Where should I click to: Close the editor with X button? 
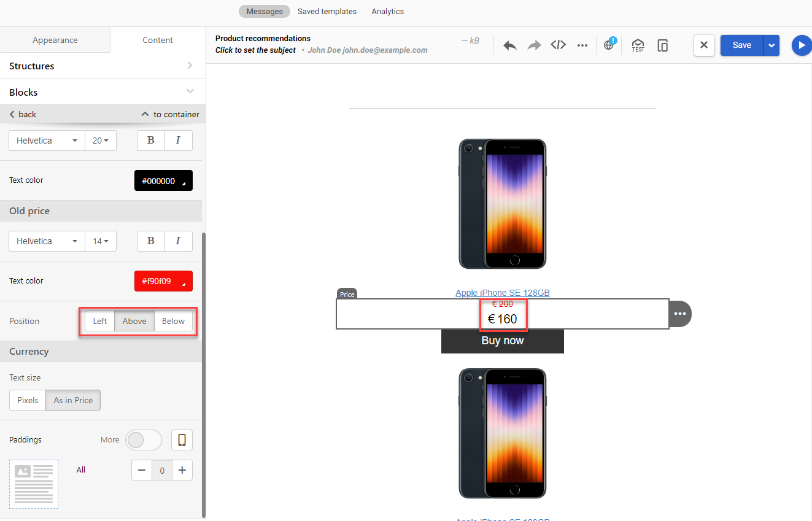tap(704, 45)
